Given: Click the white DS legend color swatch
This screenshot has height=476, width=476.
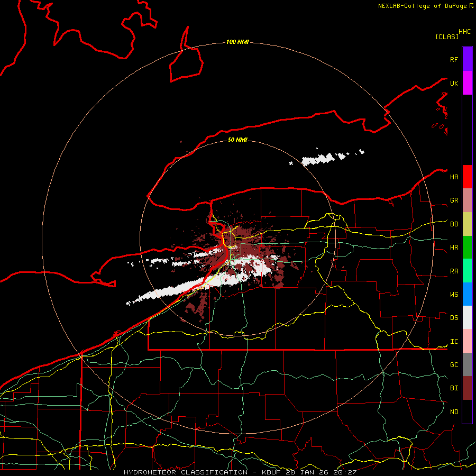Looking at the screenshot, I should coord(467,317).
